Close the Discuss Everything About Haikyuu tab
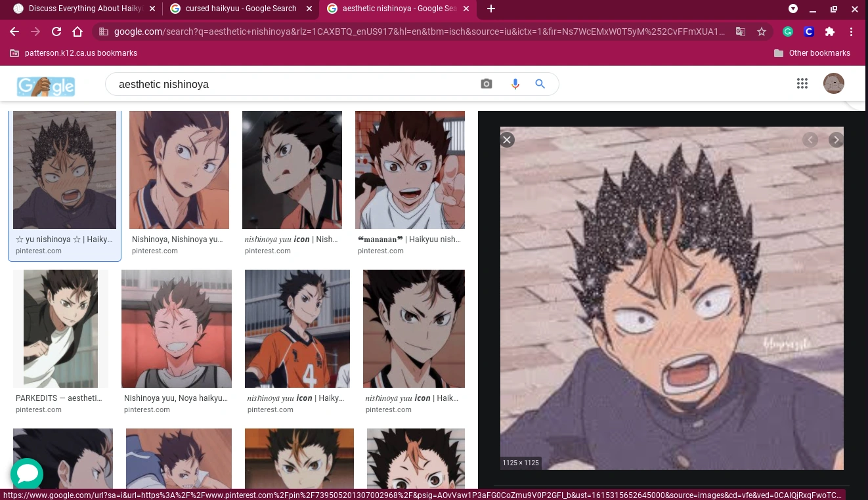 coord(152,9)
